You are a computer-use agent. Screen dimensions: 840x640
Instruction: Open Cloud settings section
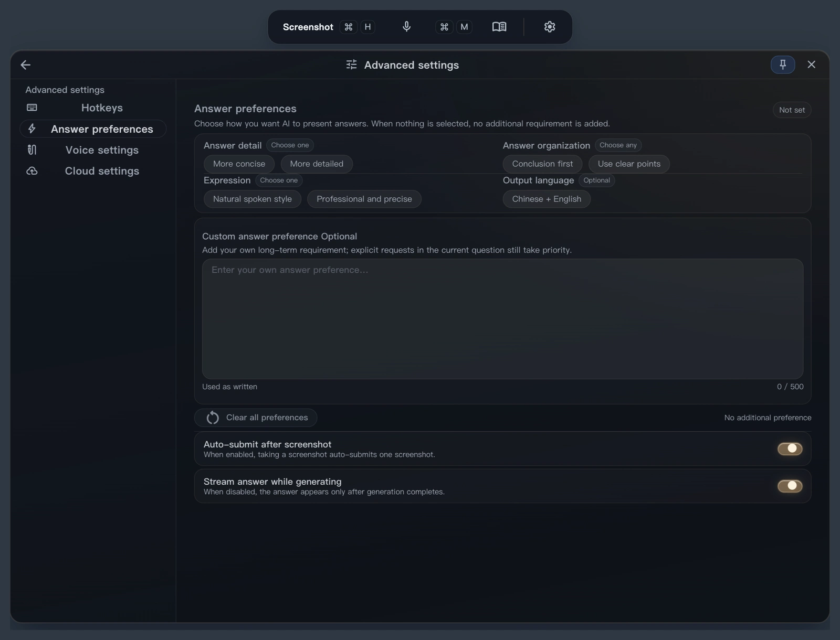(x=93, y=171)
